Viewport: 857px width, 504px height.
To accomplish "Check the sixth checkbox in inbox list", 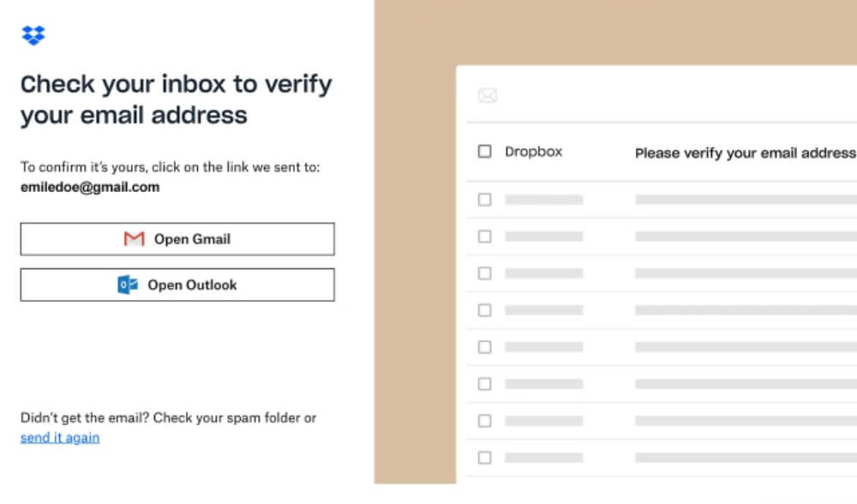I will [485, 347].
